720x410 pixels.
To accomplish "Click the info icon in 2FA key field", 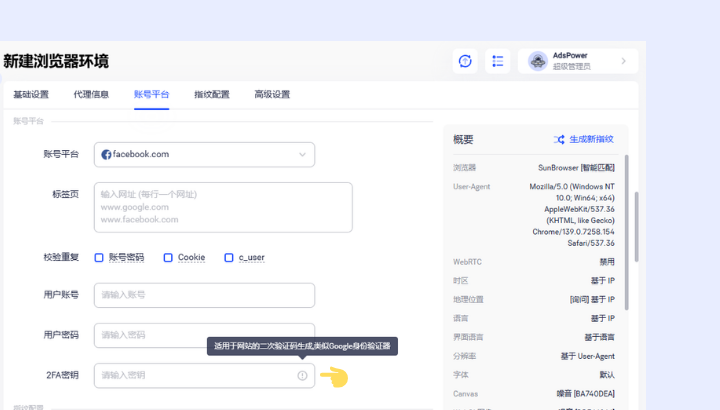I will pyautogui.click(x=302, y=376).
